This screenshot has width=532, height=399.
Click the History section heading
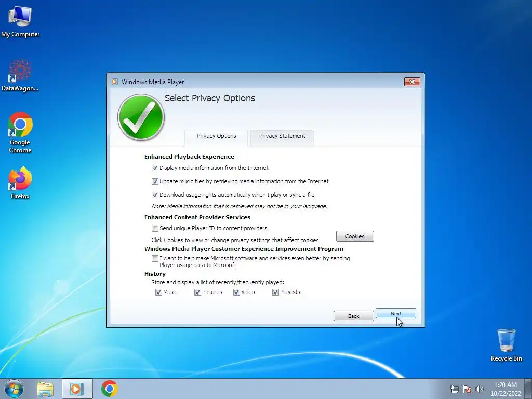(155, 274)
